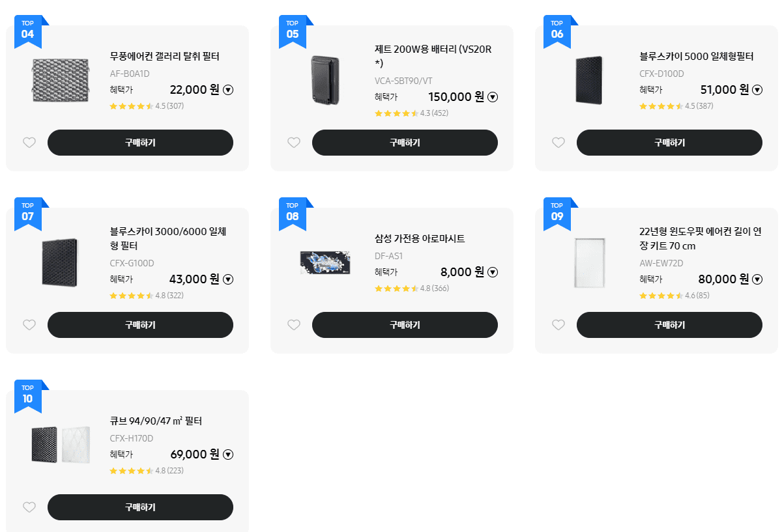The height and width of the screenshot is (532, 782).
Task: Click 구매하기 on the 블루스카이 5000 일체형필터 card
Action: point(669,143)
